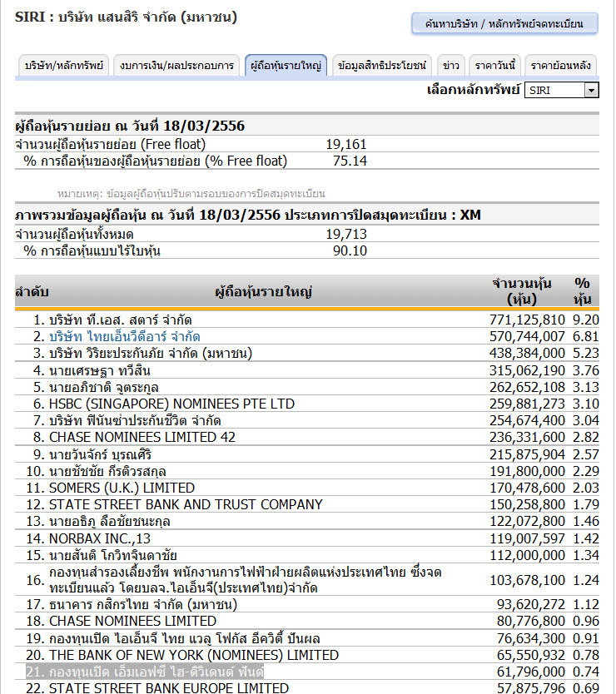This screenshot has width=616, height=694.
Task: Select SOMERS (U.K.) LIMITED row
Action: tap(307, 488)
